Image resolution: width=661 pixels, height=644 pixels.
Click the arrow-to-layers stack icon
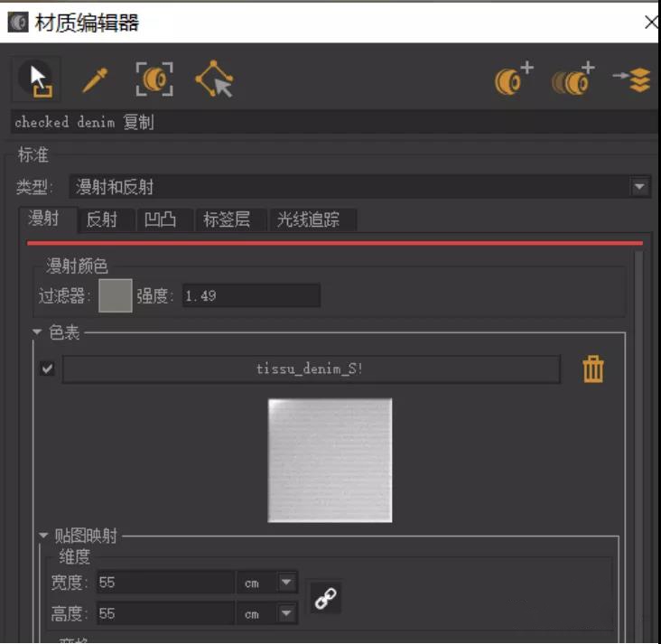click(632, 79)
